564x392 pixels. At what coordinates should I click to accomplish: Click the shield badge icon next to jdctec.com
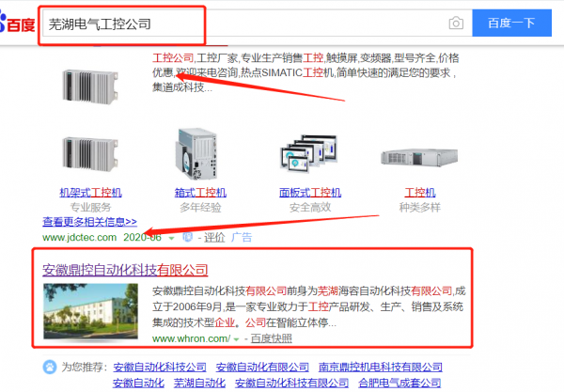click(x=187, y=237)
